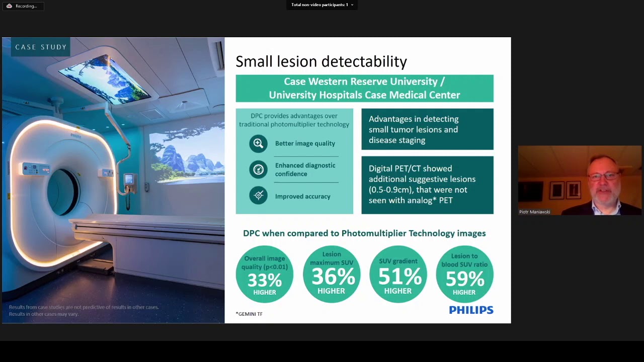Click the 59% lesion to blood ratio circle
This screenshot has width=644, height=362.
tap(464, 275)
